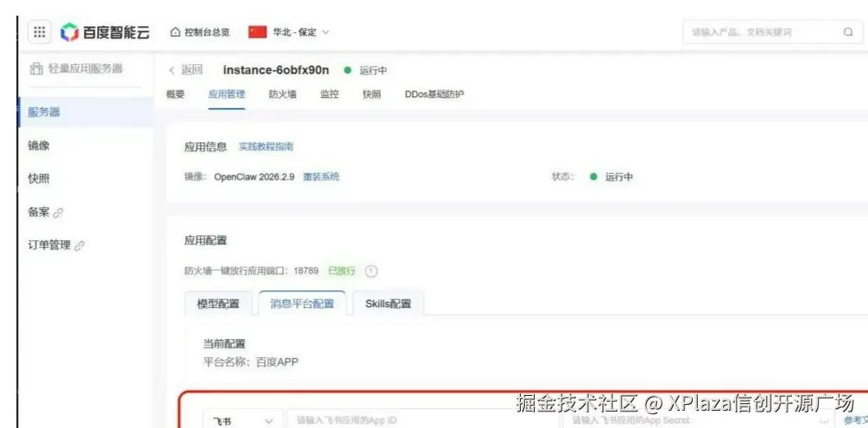Switch to the 应用管理 tab
868x428 pixels.
226,94
